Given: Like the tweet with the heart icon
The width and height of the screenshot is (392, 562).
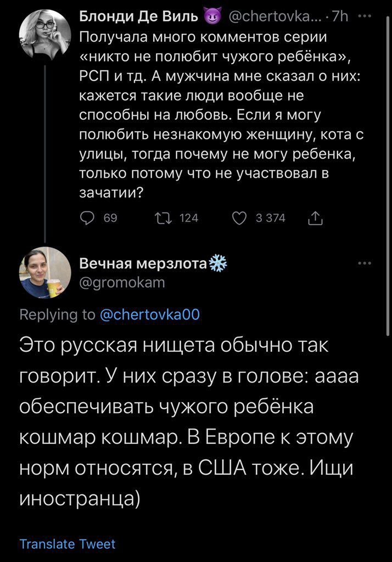Looking at the screenshot, I should point(240,218).
